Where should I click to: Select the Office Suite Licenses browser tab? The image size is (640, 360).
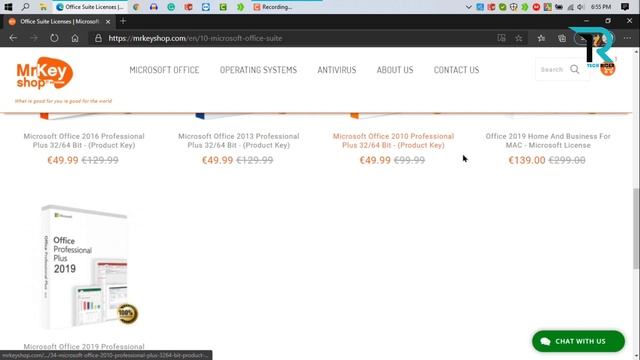pos(59,22)
